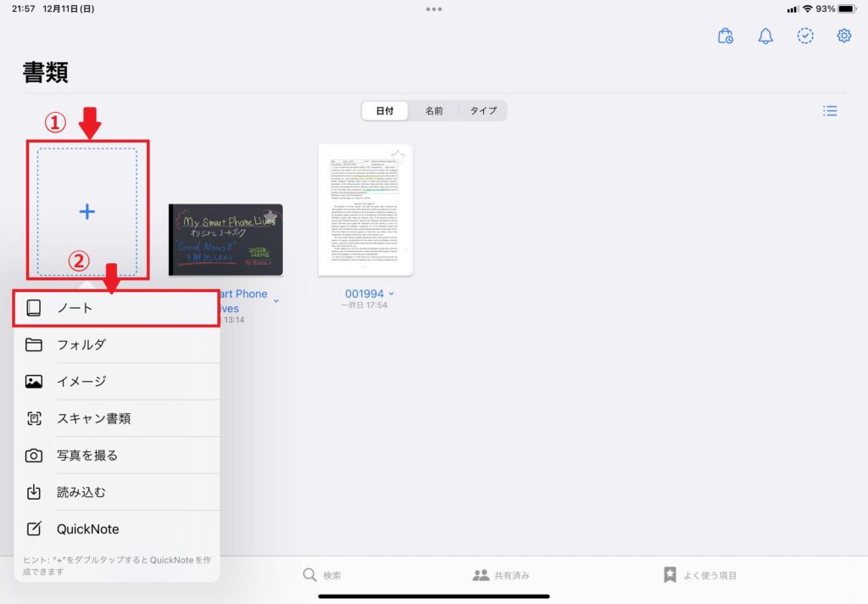Open settings gear icon
This screenshot has width=868, height=604.
843,36
